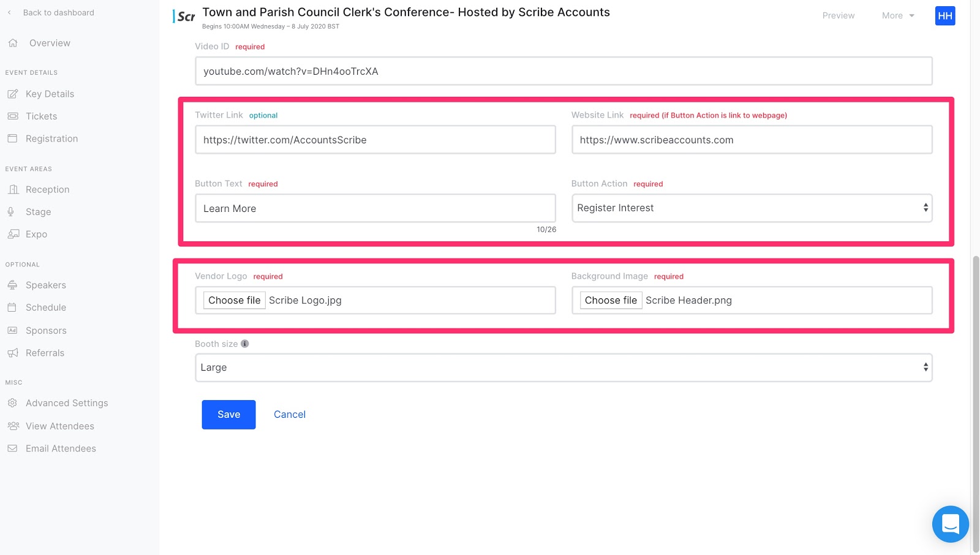Return via Back to dashboard link
The height and width of the screenshot is (555, 980).
(x=58, y=12)
